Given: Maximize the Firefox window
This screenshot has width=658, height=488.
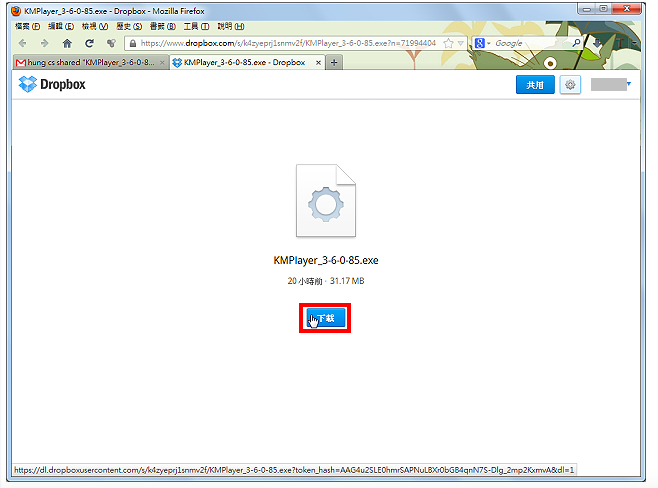Looking at the screenshot, I should (x=603, y=8).
